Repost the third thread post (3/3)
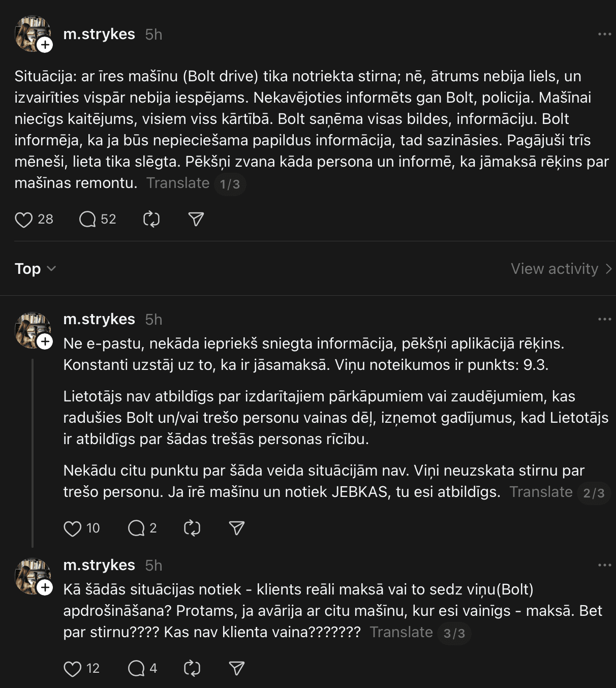Image resolution: width=616 pixels, height=688 pixels. tap(192, 669)
